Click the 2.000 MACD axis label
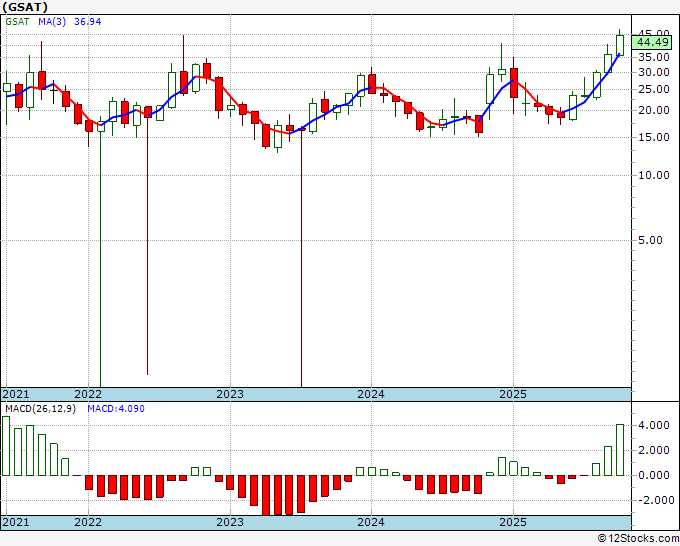This screenshot has height=546, width=680. point(654,451)
